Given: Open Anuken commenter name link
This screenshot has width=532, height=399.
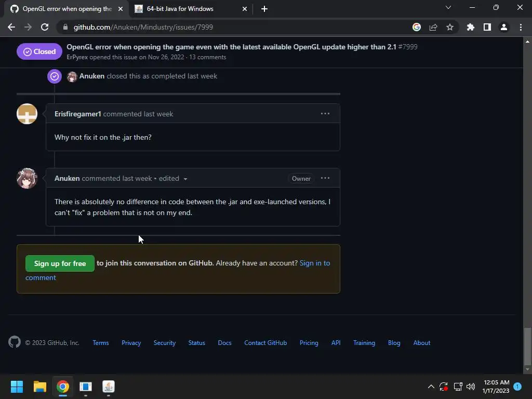Looking at the screenshot, I should [67, 179].
